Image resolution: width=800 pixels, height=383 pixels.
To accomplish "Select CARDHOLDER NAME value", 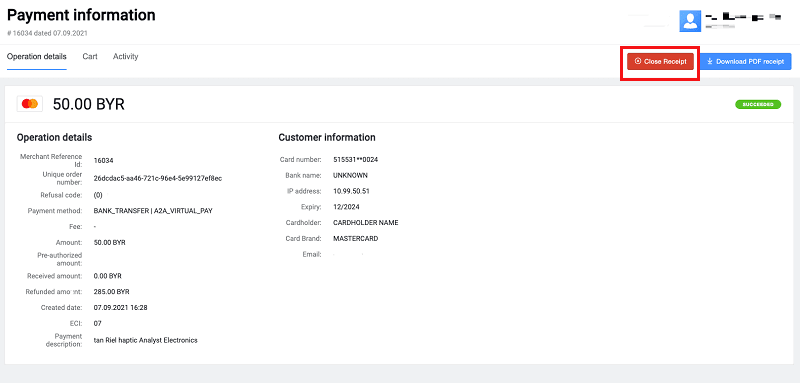I will [x=366, y=223].
